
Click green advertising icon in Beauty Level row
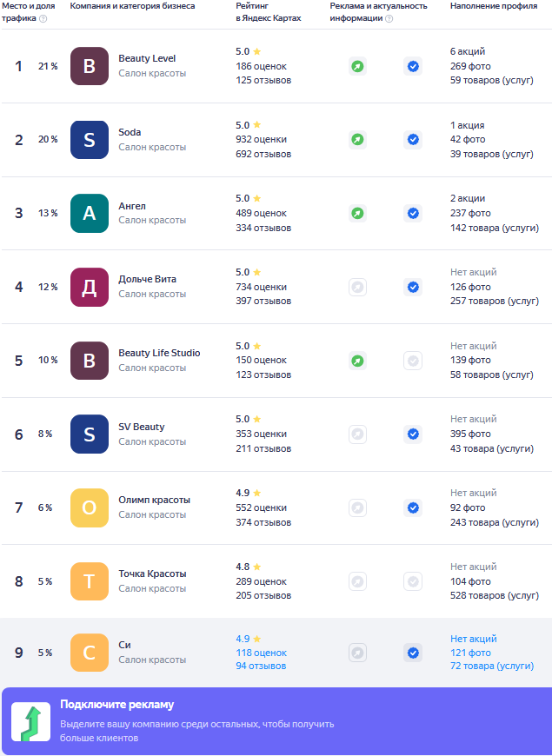pos(357,66)
